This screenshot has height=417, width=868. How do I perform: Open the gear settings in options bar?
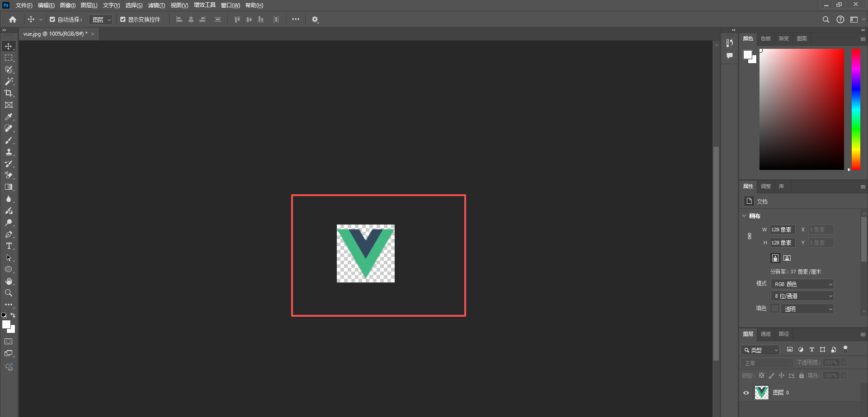tap(315, 19)
